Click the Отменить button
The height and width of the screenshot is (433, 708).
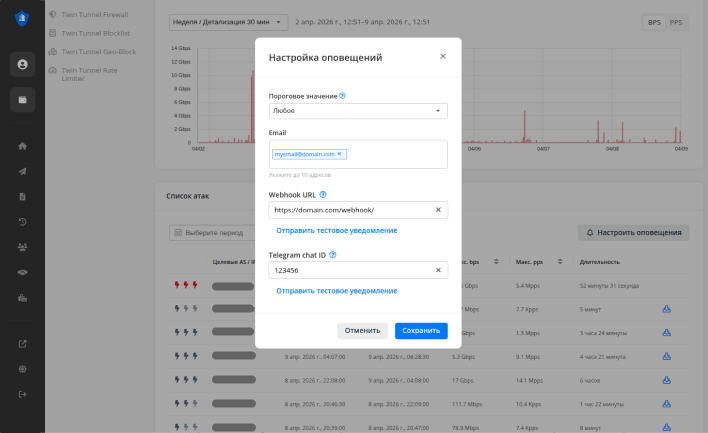pyautogui.click(x=362, y=330)
